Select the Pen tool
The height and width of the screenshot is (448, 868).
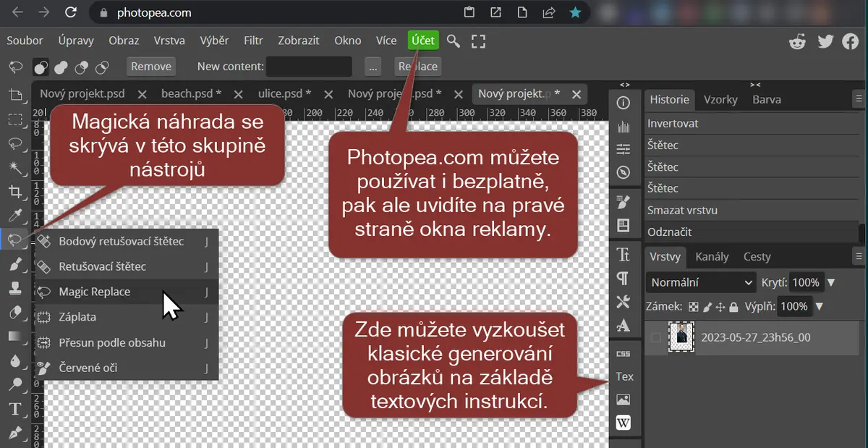coord(15,434)
